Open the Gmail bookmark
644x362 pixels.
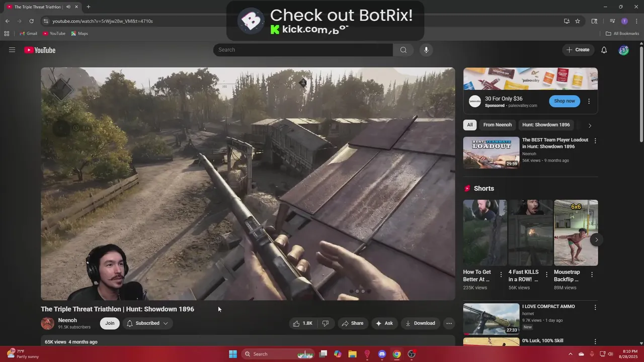coord(28,34)
